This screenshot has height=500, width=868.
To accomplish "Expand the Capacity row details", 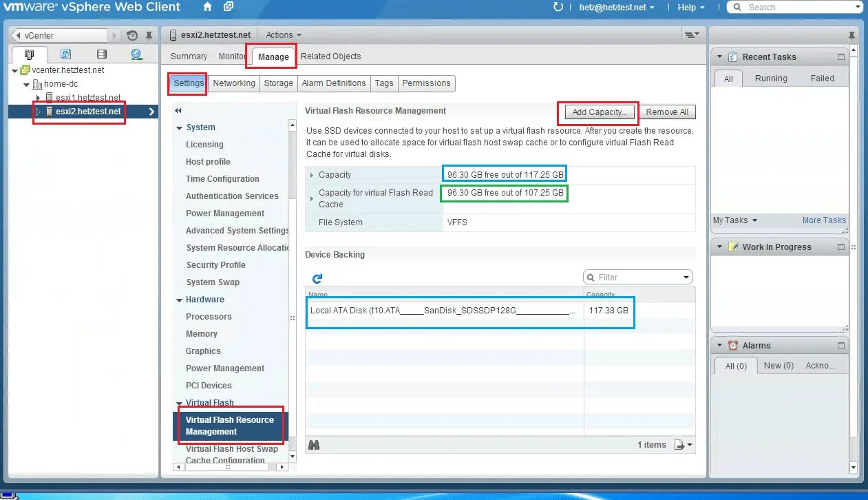I will pyautogui.click(x=312, y=175).
